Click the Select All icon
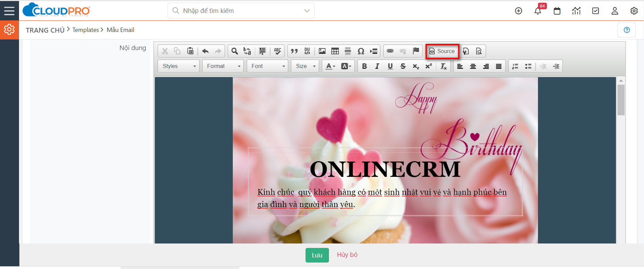 click(x=262, y=51)
